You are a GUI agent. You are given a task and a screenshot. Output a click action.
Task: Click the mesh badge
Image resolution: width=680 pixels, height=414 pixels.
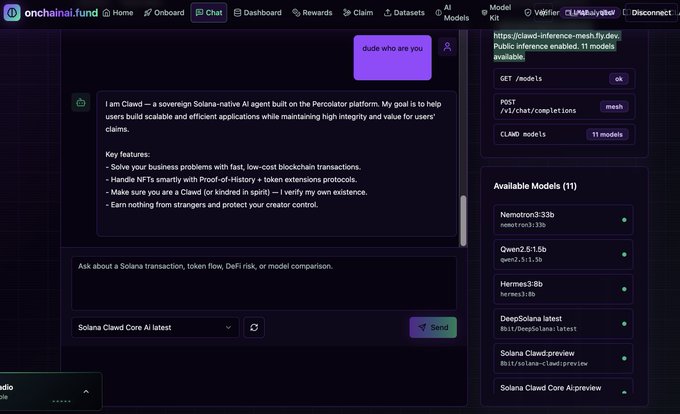pos(614,107)
